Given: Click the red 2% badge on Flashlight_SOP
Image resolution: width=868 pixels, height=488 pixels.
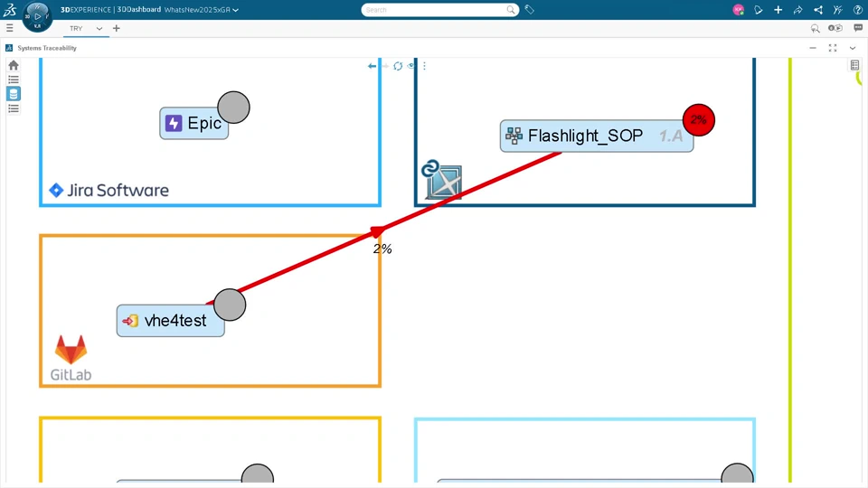Looking at the screenshot, I should click(x=699, y=120).
